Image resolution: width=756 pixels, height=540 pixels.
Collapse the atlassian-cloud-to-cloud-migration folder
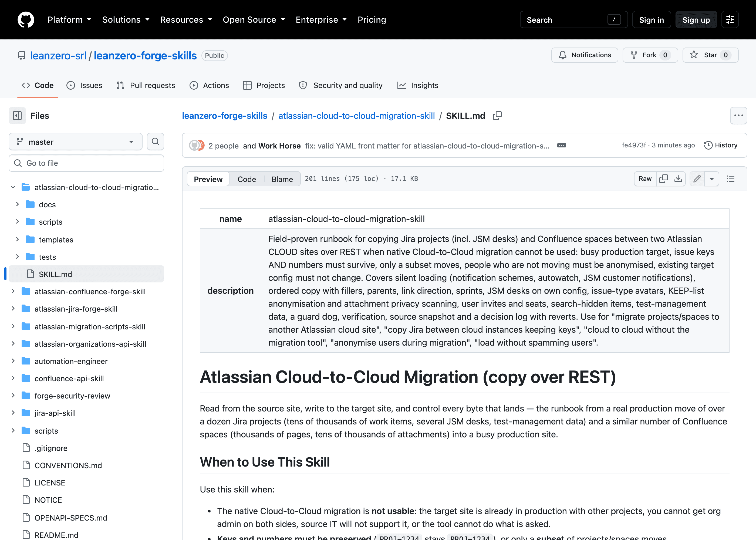pyautogui.click(x=13, y=187)
